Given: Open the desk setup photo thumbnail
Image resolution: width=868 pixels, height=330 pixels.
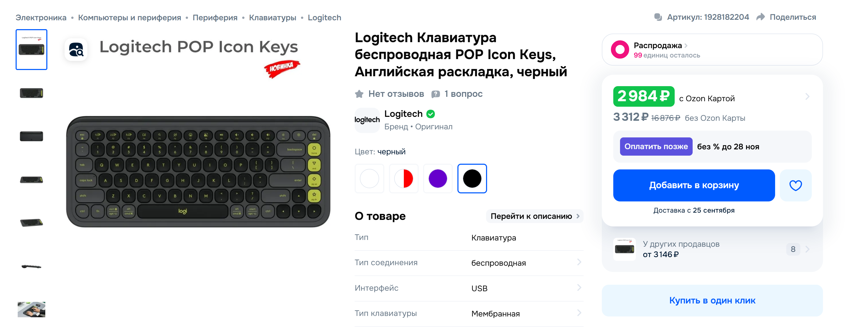Looking at the screenshot, I should pos(31,309).
